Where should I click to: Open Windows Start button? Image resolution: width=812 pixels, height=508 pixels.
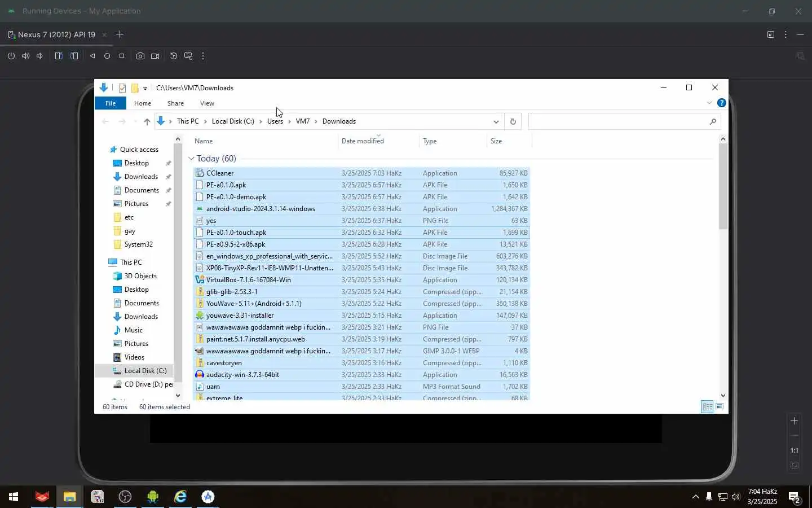click(x=14, y=497)
